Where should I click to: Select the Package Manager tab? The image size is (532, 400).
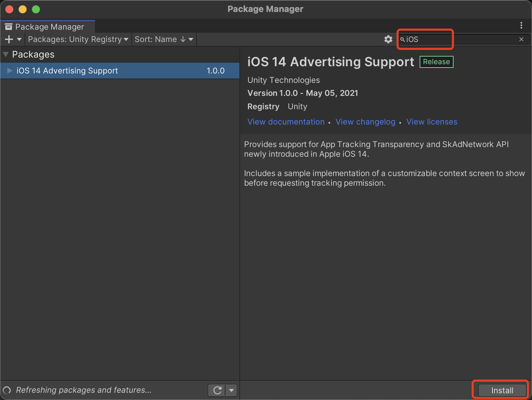pyautogui.click(x=48, y=27)
